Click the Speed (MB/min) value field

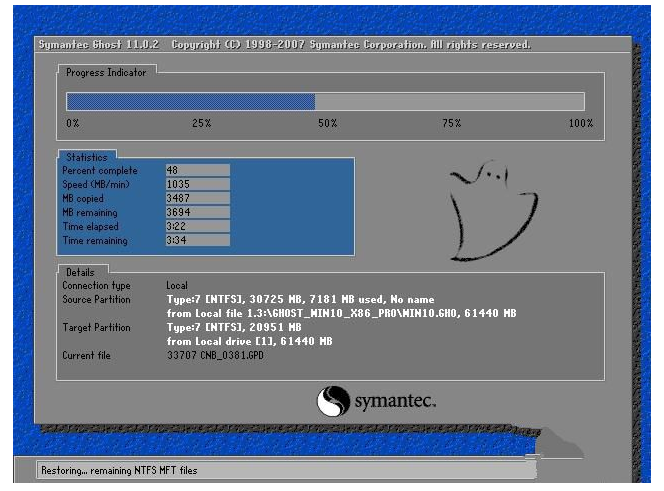point(197,184)
